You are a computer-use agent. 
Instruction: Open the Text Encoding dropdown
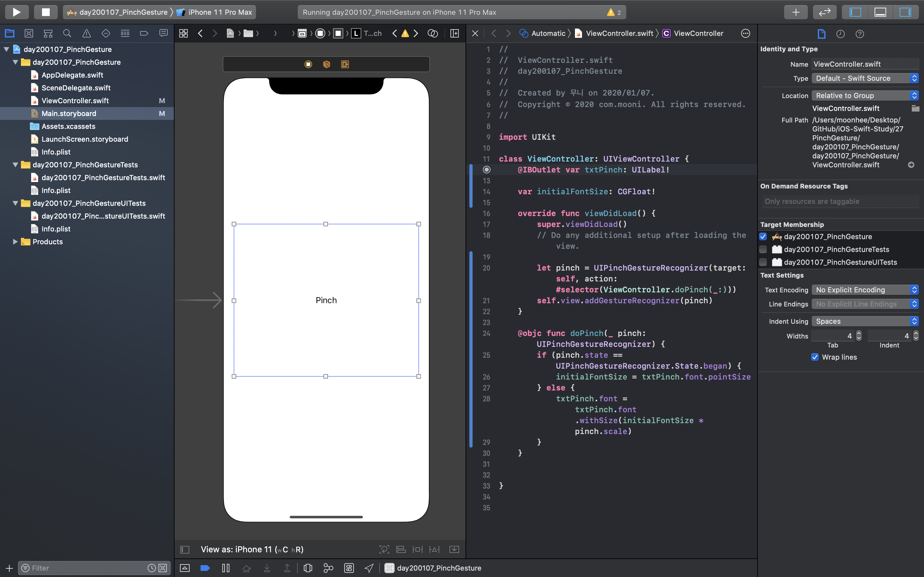(x=864, y=290)
